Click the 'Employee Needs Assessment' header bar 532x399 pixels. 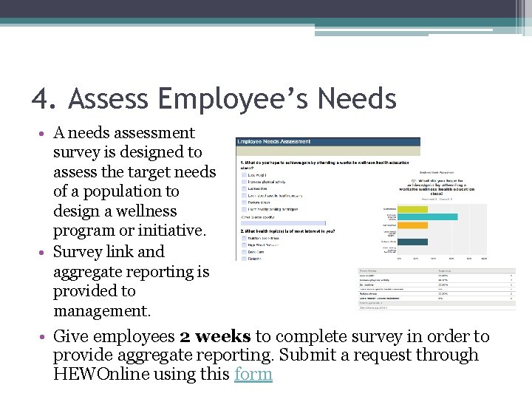point(328,142)
